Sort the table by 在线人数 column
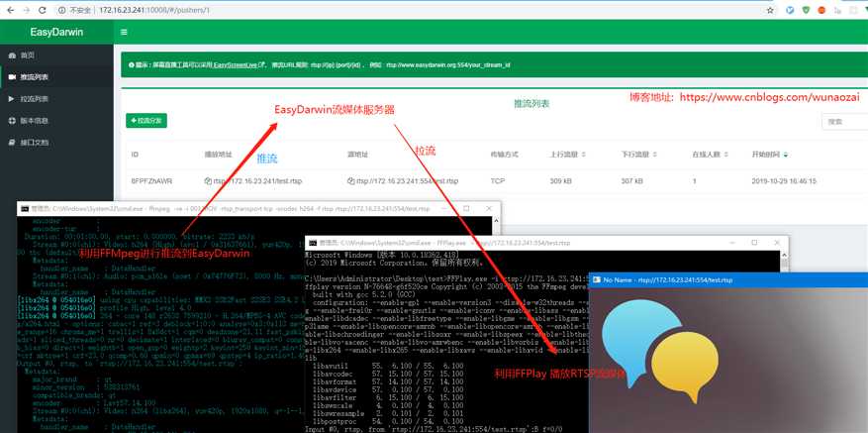868x433 pixels. (x=710, y=155)
